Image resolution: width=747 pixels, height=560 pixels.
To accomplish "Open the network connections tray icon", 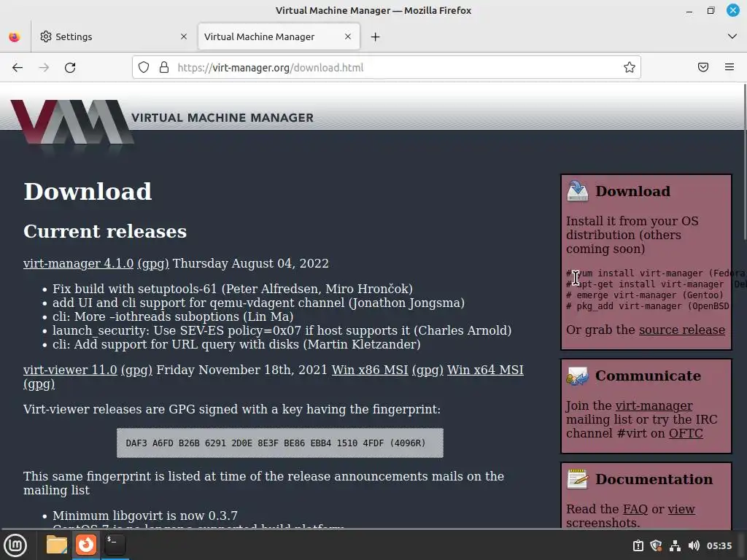I will pyautogui.click(x=675, y=545).
